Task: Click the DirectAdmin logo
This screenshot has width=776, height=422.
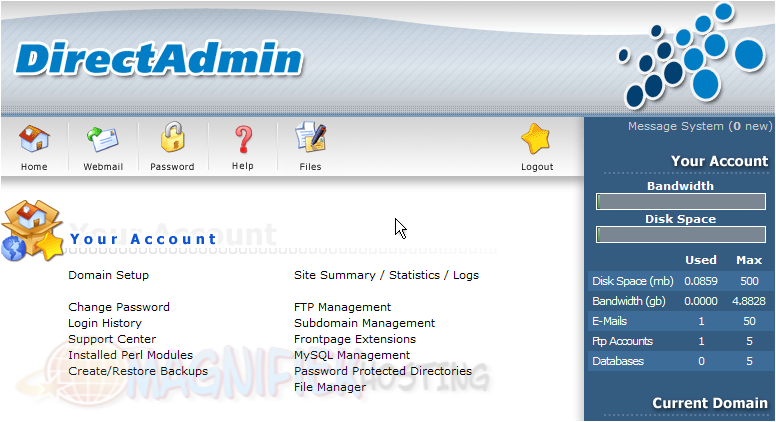Action: tap(159, 59)
